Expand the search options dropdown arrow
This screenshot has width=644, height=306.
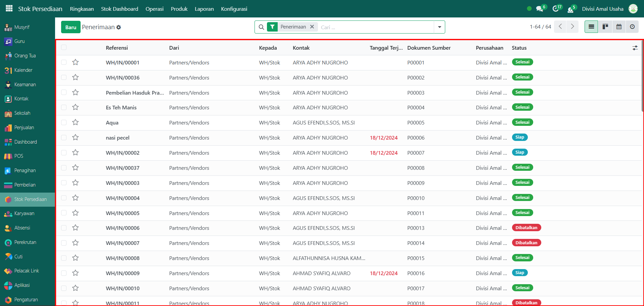coord(440,27)
